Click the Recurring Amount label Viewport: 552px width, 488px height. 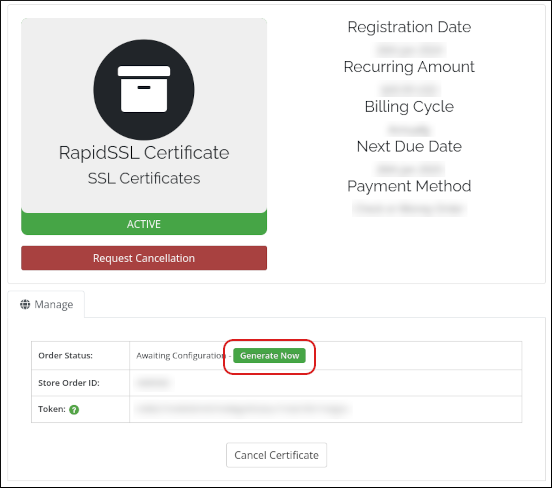[409, 67]
